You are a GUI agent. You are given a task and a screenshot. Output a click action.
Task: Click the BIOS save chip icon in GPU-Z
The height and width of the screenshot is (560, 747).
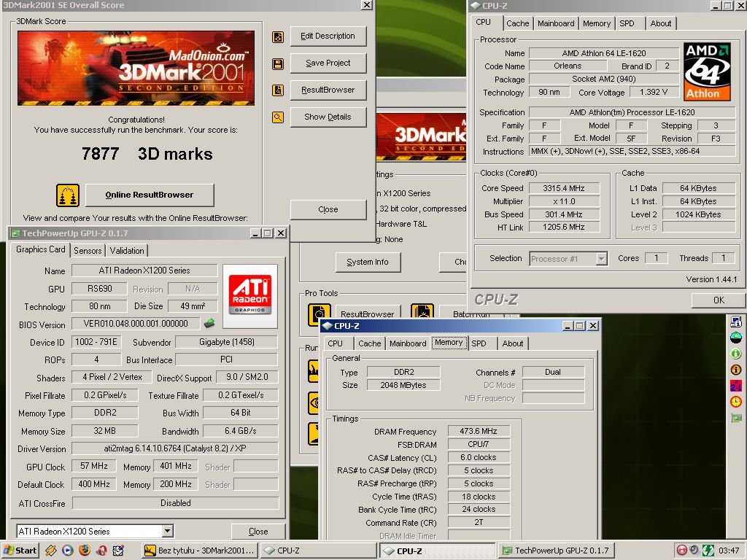coord(209,324)
